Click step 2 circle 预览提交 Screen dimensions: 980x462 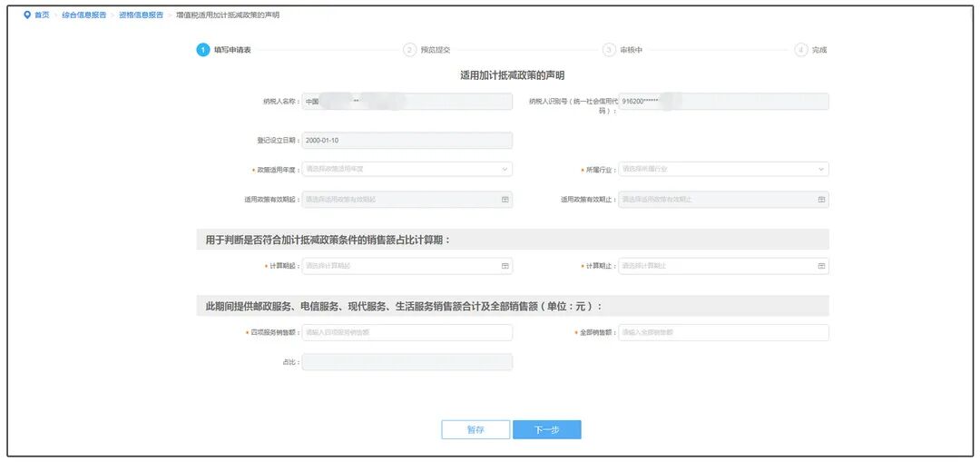point(409,50)
